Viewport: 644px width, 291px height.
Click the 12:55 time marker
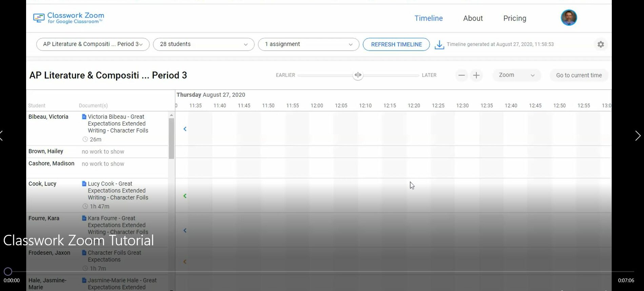point(584,106)
